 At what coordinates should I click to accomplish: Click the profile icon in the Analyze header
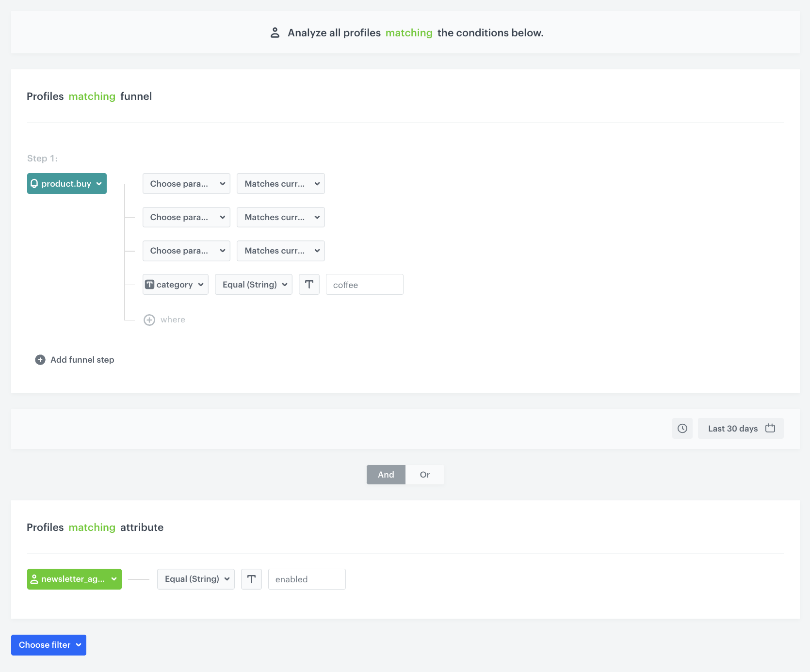coord(275,32)
